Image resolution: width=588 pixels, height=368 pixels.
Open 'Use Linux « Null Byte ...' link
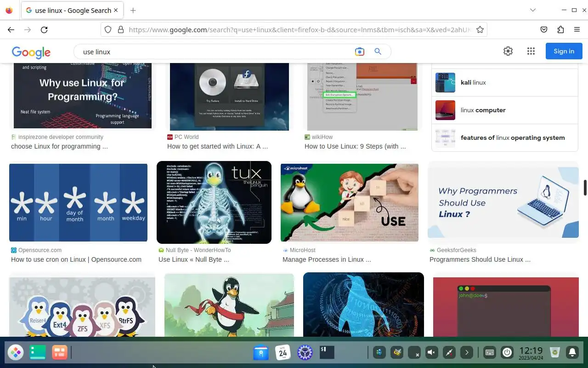point(194,259)
